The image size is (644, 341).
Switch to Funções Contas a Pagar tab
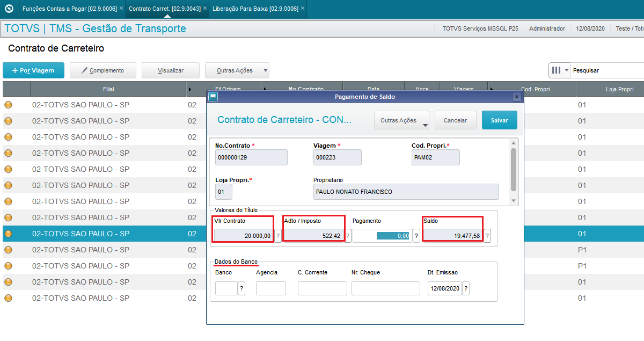click(69, 9)
